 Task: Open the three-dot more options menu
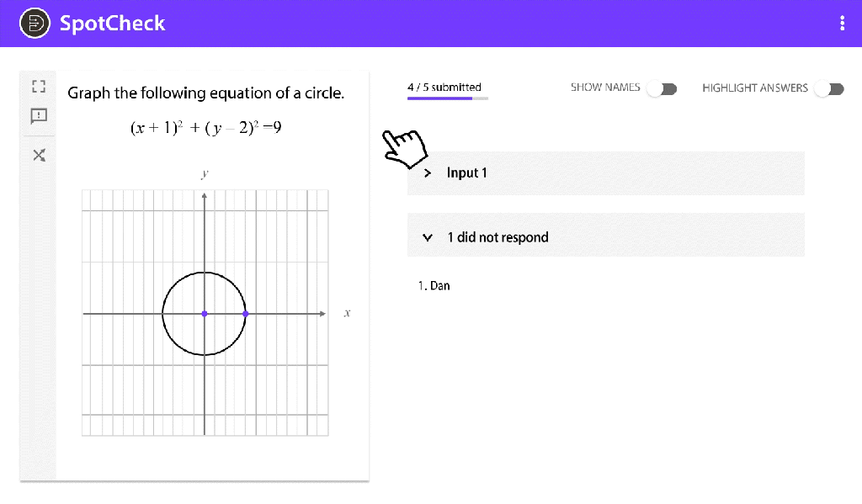(x=842, y=23)
